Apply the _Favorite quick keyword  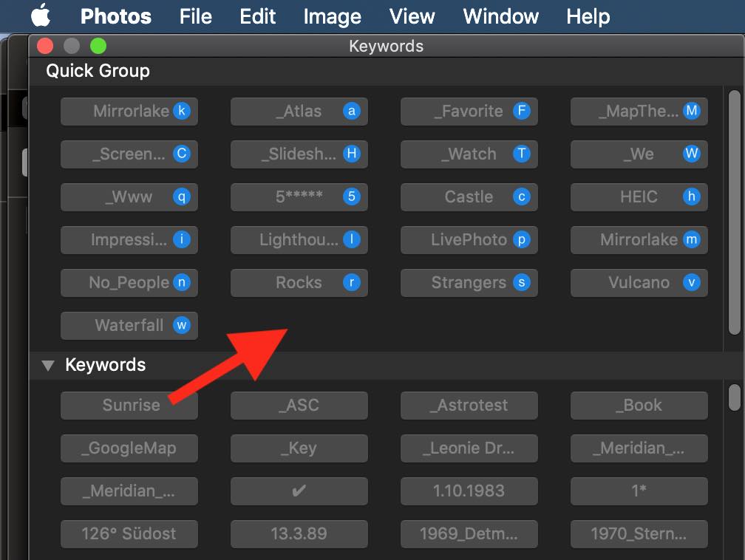click(x=469, y=111)
